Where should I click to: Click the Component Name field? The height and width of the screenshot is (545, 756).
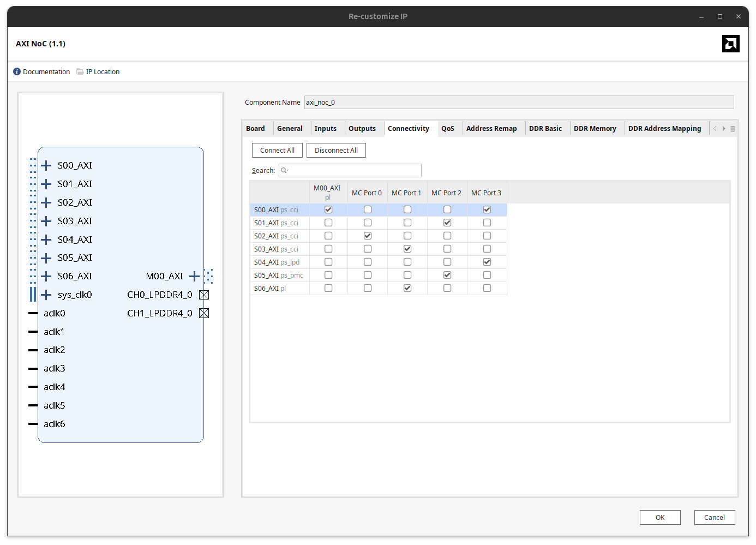click(x=519, y=102)
